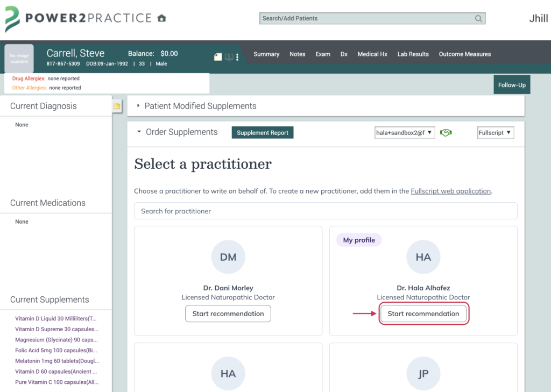This screenshot has width=551, height=392.
Task: Click the Other Allergies label
Action: click(x=30, y=88)
